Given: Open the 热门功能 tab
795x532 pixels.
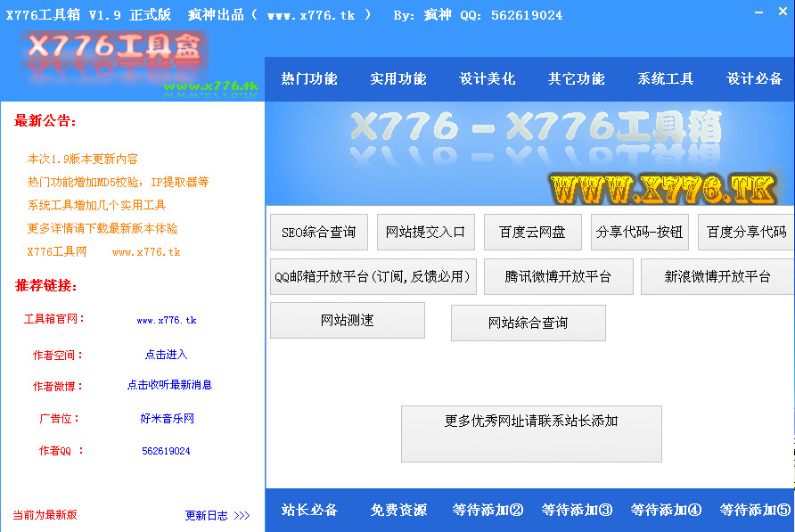Looking at the screenshot, I should click(x=309, y=78).
